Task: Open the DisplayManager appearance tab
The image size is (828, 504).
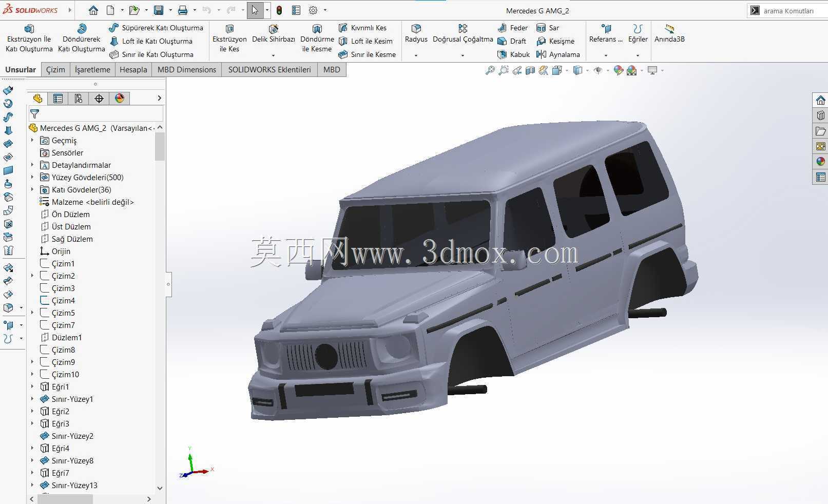Action: tap(120, 99)
